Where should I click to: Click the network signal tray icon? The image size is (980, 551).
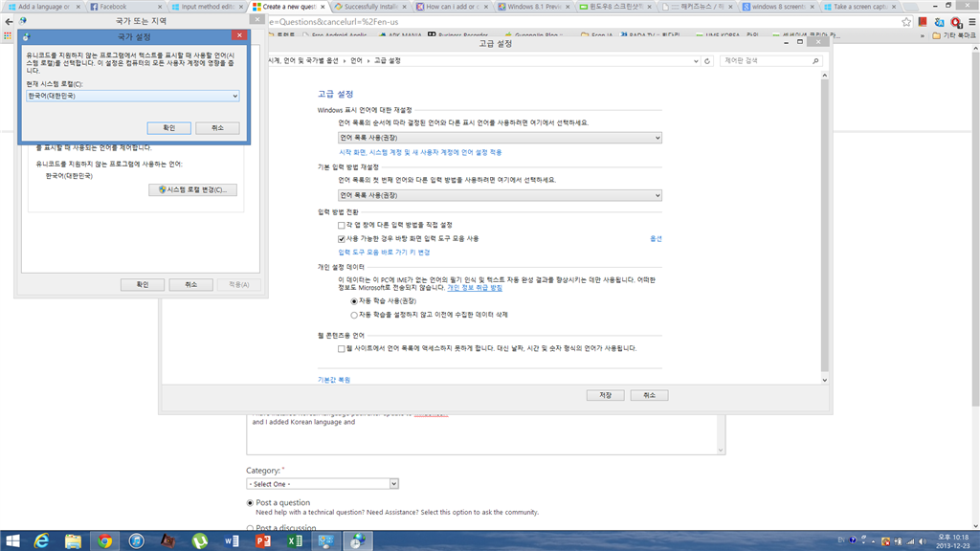(x=911, y=541)
